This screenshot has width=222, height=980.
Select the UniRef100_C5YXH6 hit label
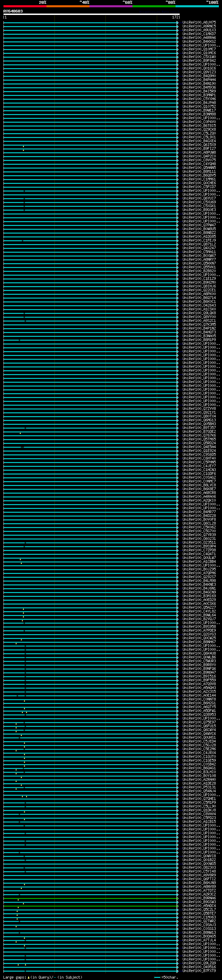pos(199,99)
